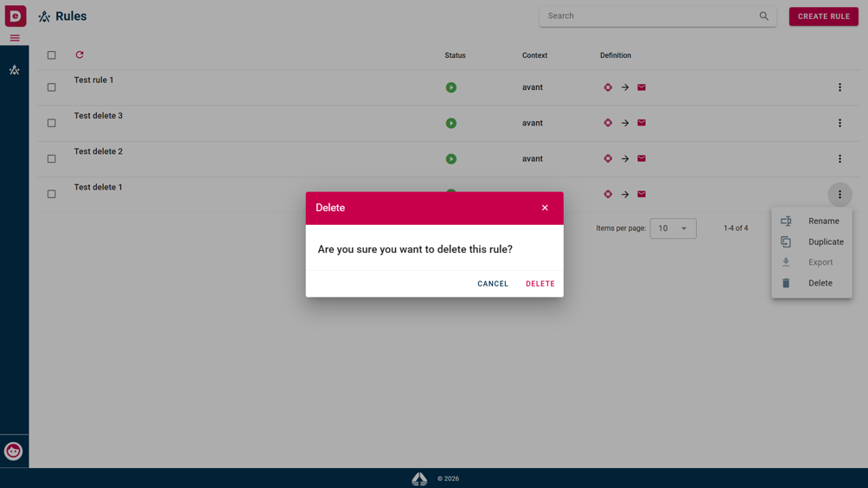Screen dimensions: 868x488
Task: Click the 1-4 of 4 pagination text
Action: point(736,228)
